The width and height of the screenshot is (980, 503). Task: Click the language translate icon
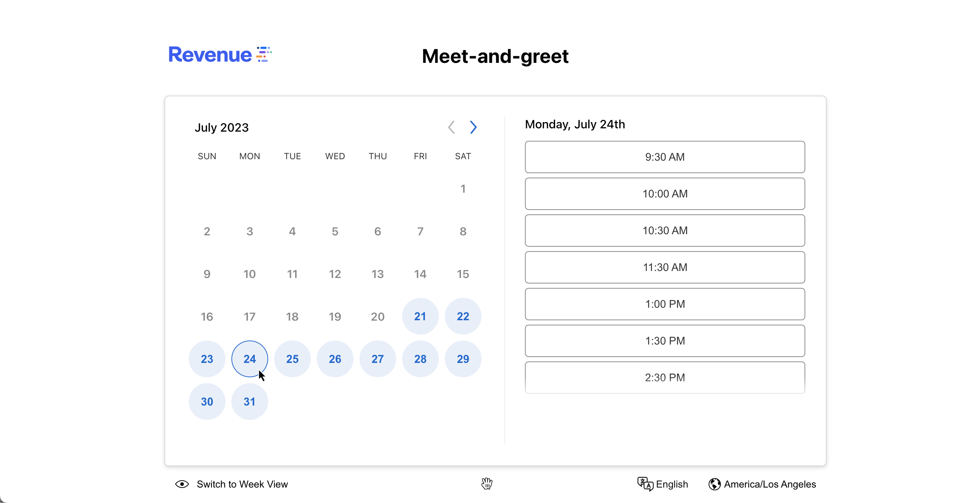(645, 484)
